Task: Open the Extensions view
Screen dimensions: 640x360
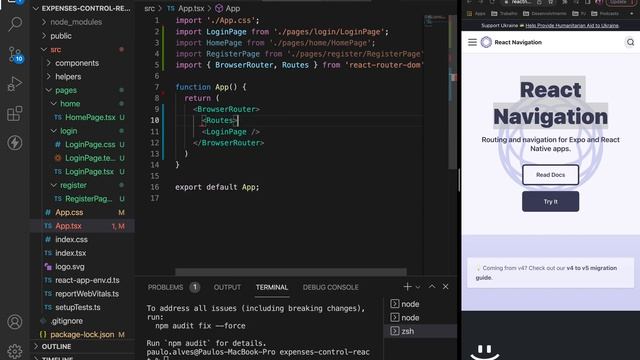Action: [x=15, y=113]
